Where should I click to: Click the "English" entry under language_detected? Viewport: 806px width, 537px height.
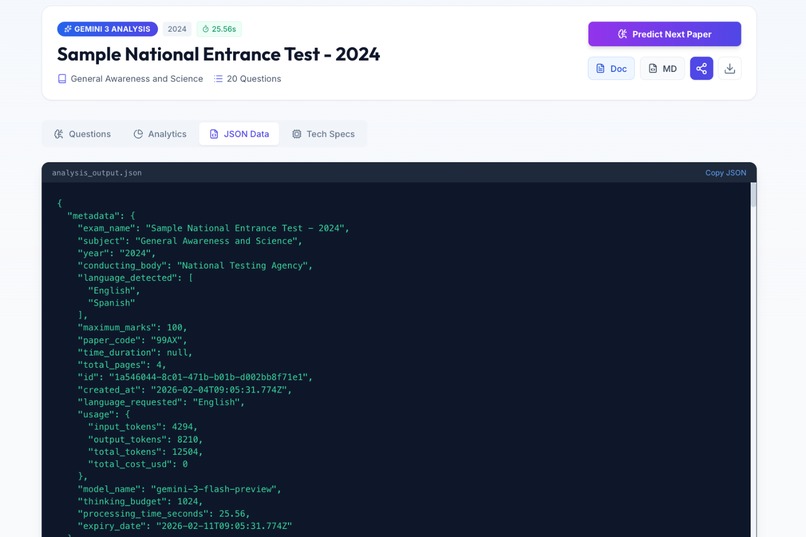coord(114,290)
